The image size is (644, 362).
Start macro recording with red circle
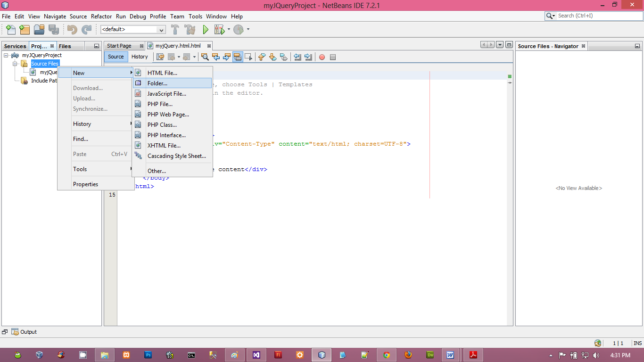coord(322,57)
